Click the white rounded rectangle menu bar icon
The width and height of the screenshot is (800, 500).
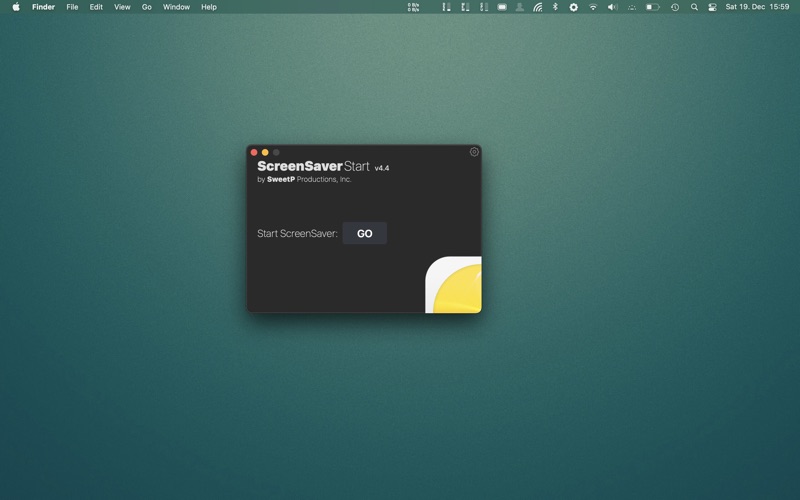502,7
